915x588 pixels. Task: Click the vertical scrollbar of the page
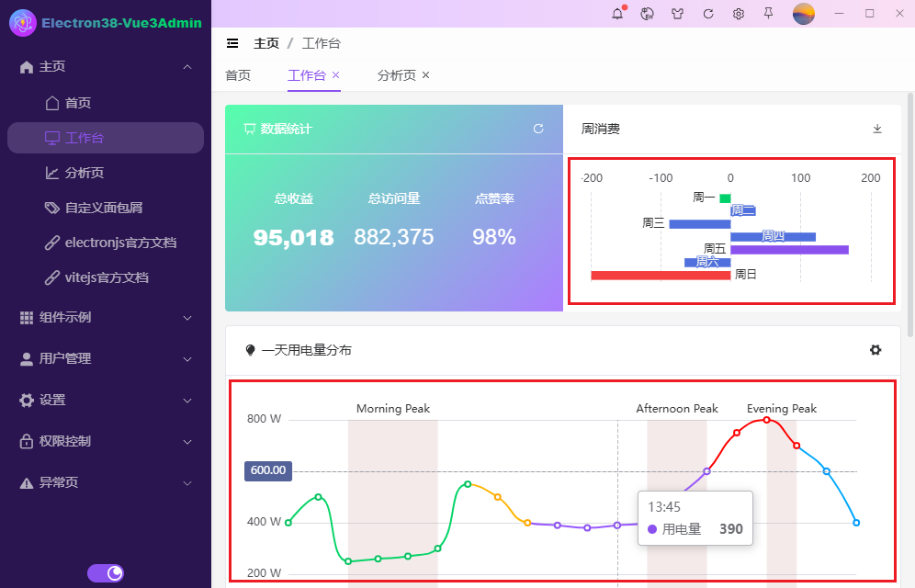tap(910, 215)
